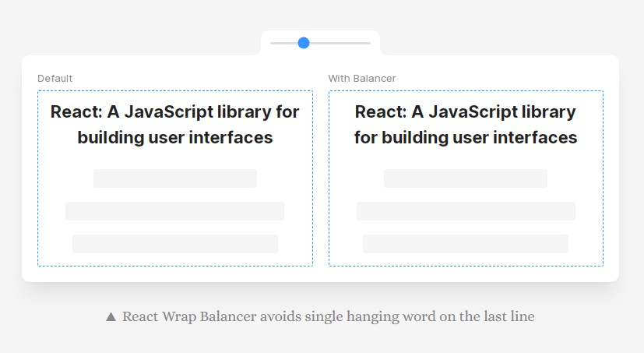Select the "With Balancer" label
The width and height of the screenshot is (644, 353).
coord(361,79)
